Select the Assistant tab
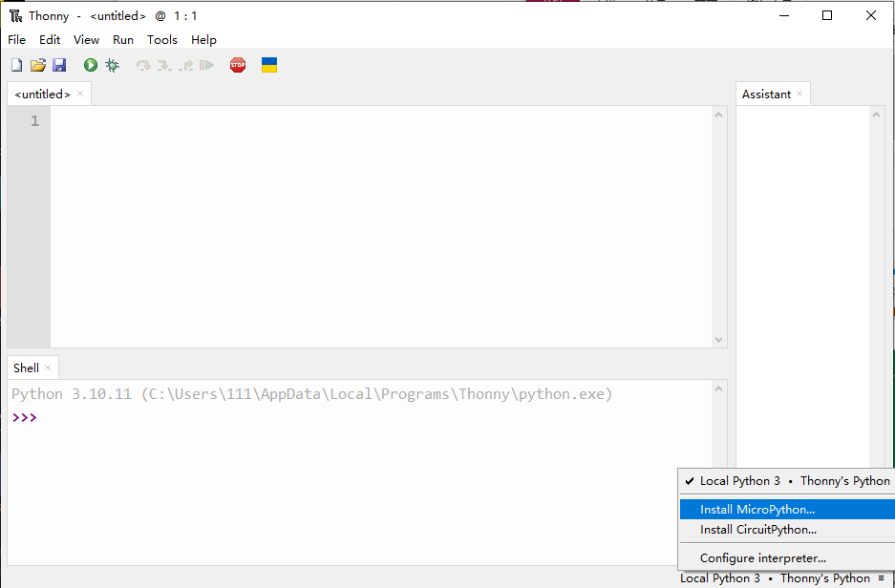This screenshot has width=895, height=588. point(766,94)
